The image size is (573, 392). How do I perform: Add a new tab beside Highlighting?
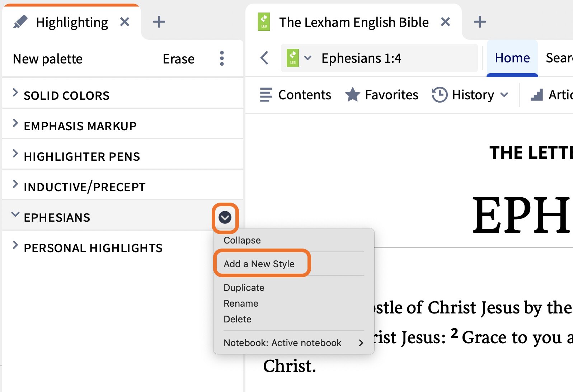point(159,22)
